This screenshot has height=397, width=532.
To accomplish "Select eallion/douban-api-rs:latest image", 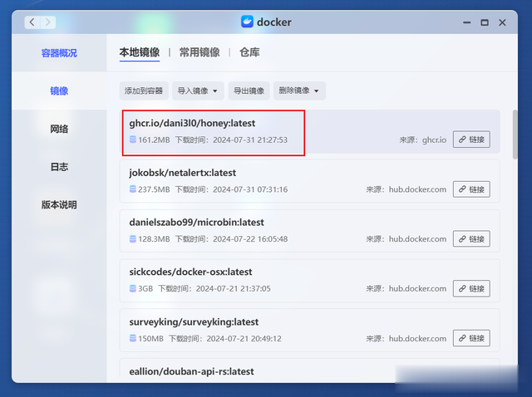I will point(310,368).
